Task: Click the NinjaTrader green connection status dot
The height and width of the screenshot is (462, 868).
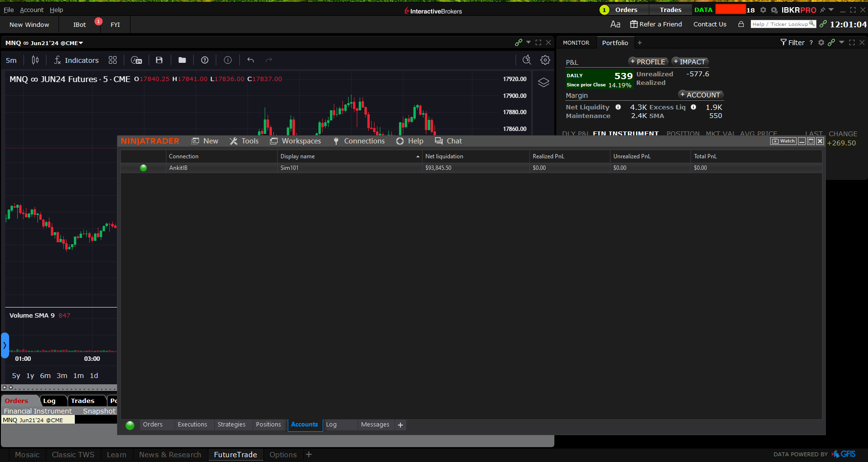Action: 130,425
